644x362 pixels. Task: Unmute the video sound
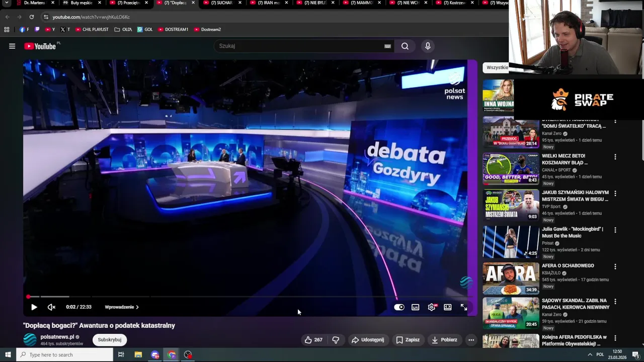tap(51, 307)
